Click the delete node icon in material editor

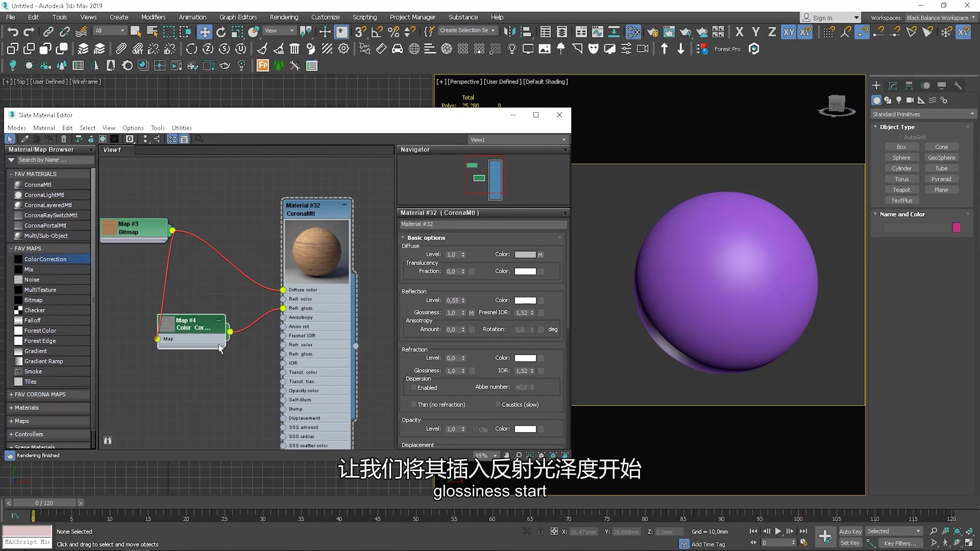64,139
